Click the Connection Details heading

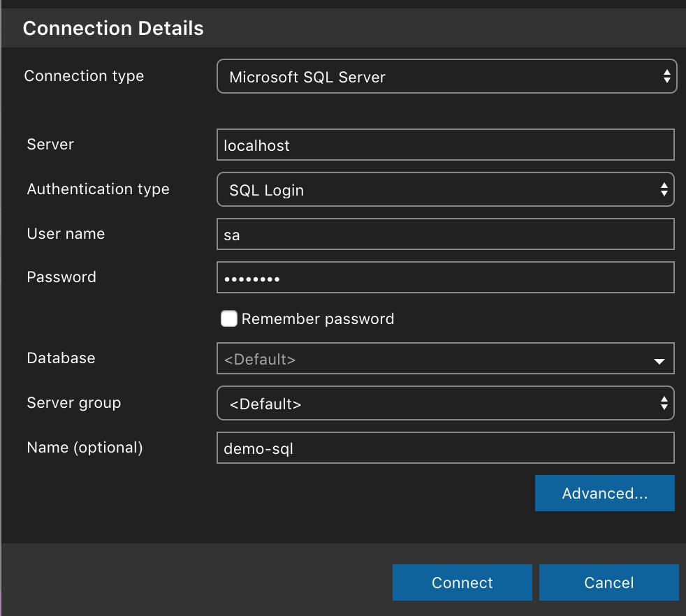pyautogui.click(x=113, y=28)
